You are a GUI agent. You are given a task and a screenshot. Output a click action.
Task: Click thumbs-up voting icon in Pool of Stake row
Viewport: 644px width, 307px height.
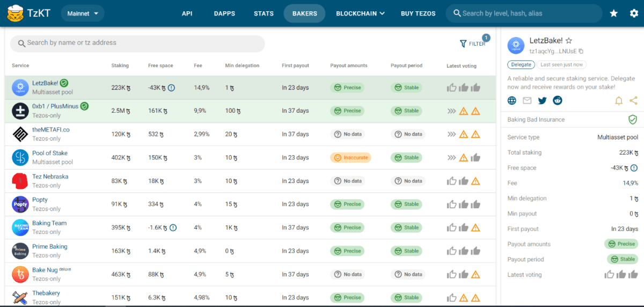point(475,157)
